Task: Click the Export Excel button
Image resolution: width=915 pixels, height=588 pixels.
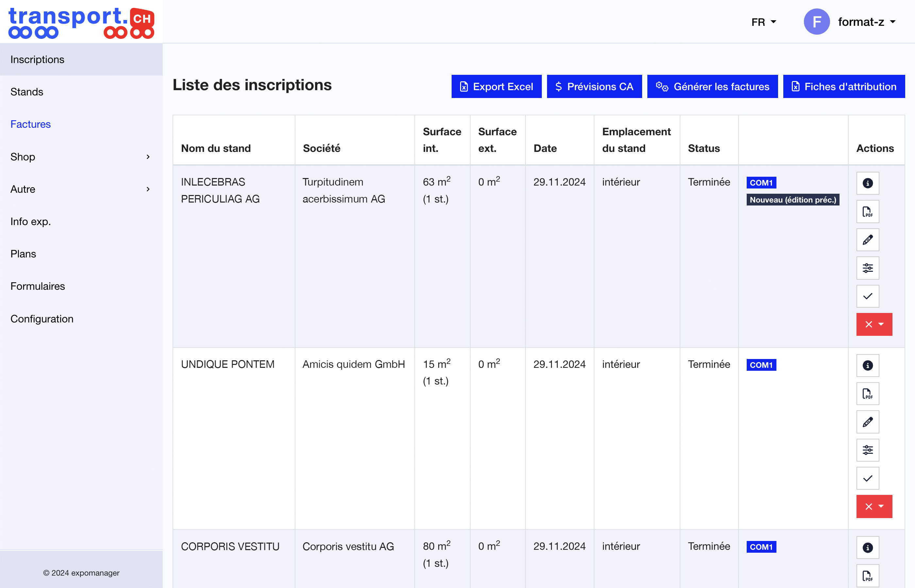Action: [x=496, y=87]
